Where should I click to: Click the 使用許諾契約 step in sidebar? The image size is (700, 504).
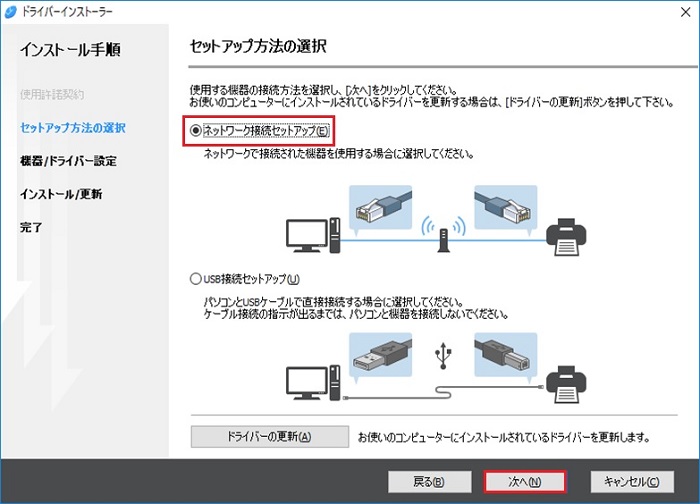[52, 94]
